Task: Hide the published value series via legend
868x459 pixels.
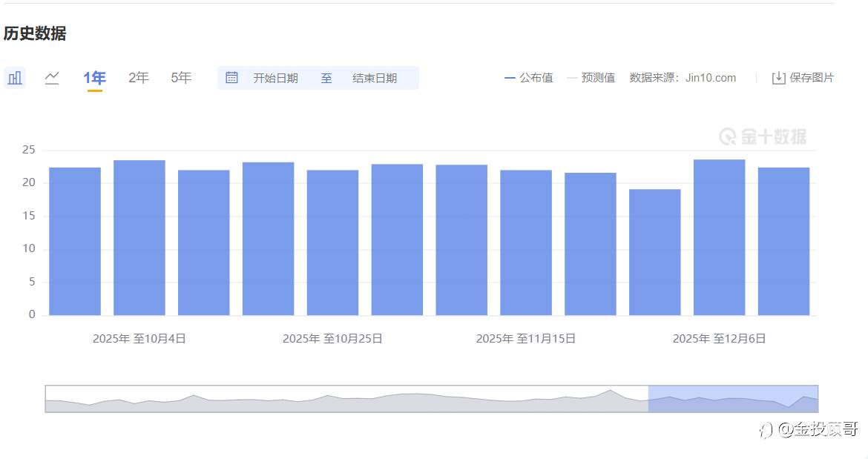Action: (x=527, y=77)
